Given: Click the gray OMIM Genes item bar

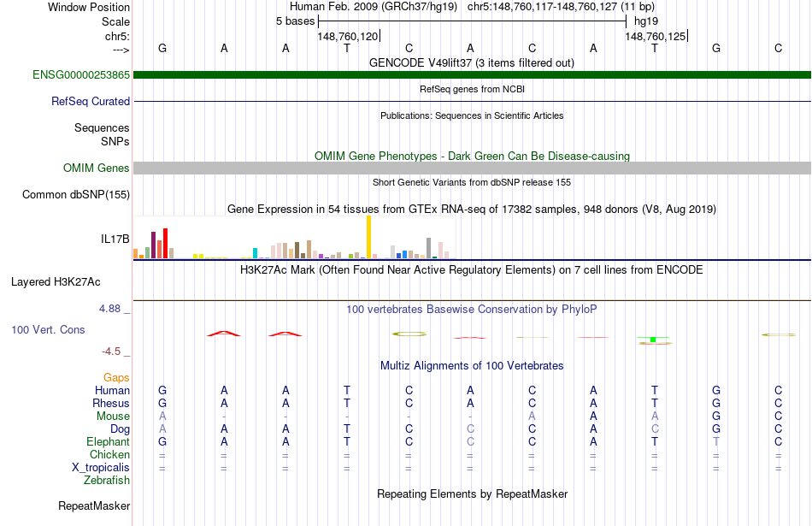Looking at the screenshot, I should click(x=473, y=168).
